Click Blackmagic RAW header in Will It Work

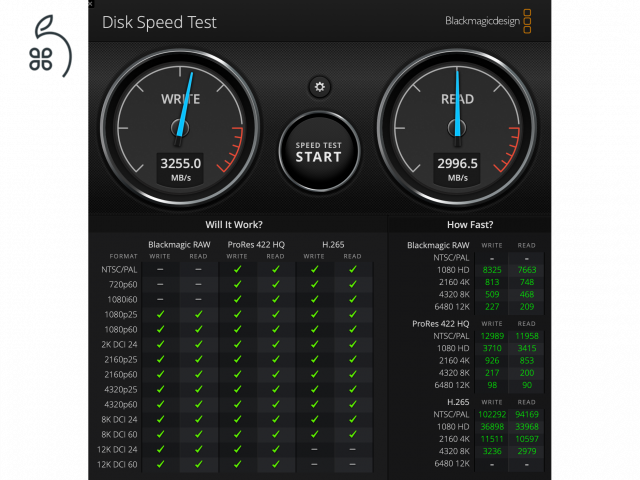coord(179,244)
